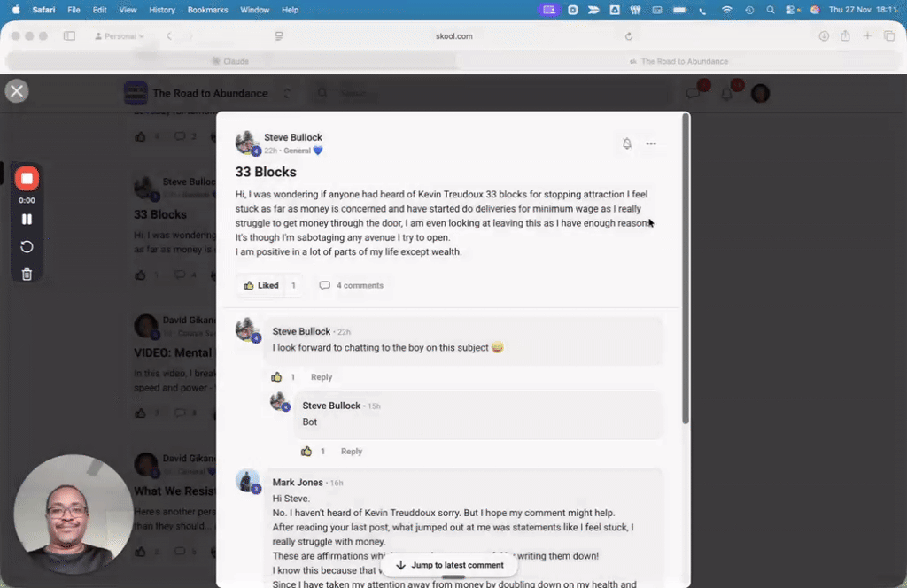Viewport: 907px width, 588px height.
Task: Open the History menu
Action: 162,10
